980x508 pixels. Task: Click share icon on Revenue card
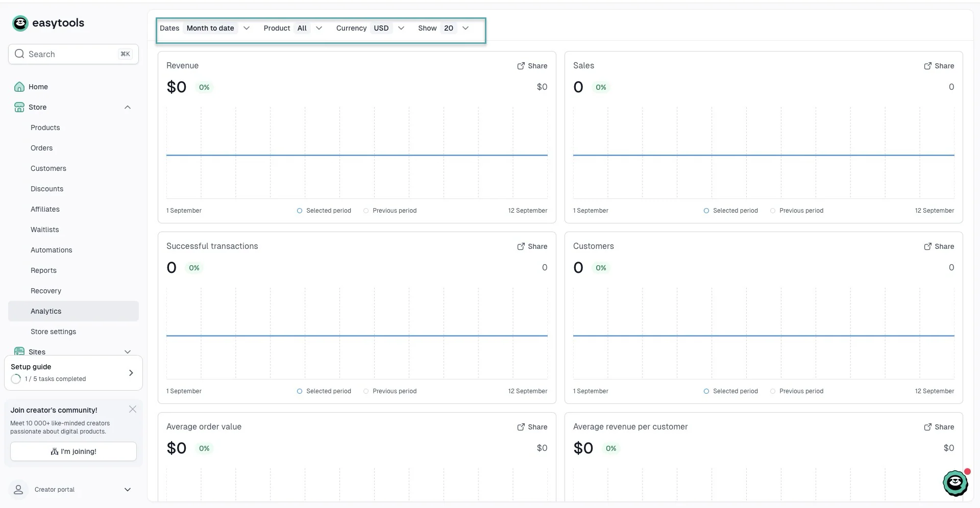521,66
